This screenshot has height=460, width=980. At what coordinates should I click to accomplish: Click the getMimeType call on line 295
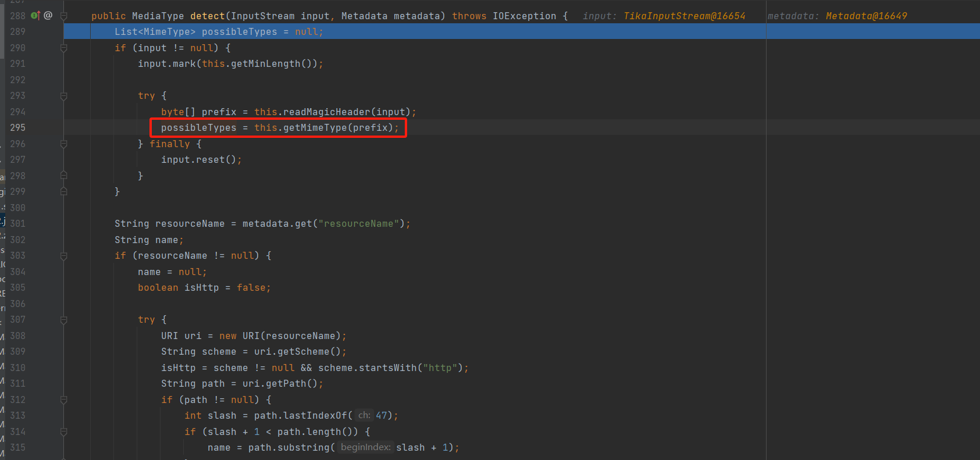315,127
